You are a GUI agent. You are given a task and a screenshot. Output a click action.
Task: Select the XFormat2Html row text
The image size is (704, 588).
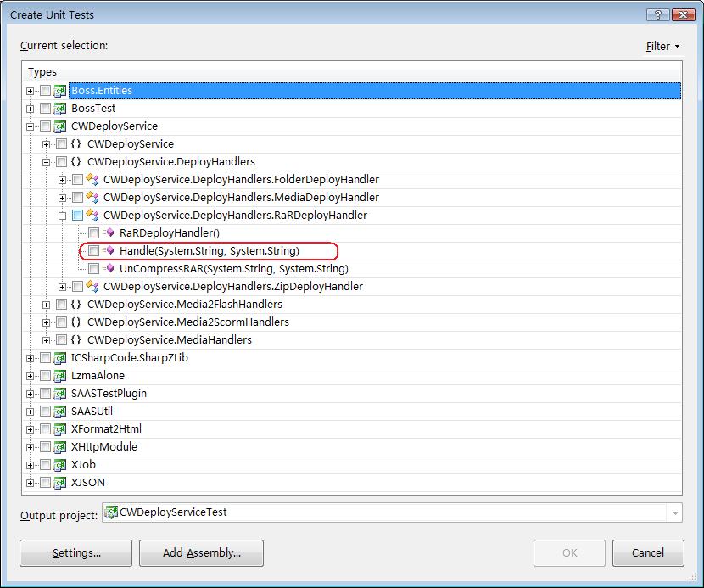click(x=106, y=429)
